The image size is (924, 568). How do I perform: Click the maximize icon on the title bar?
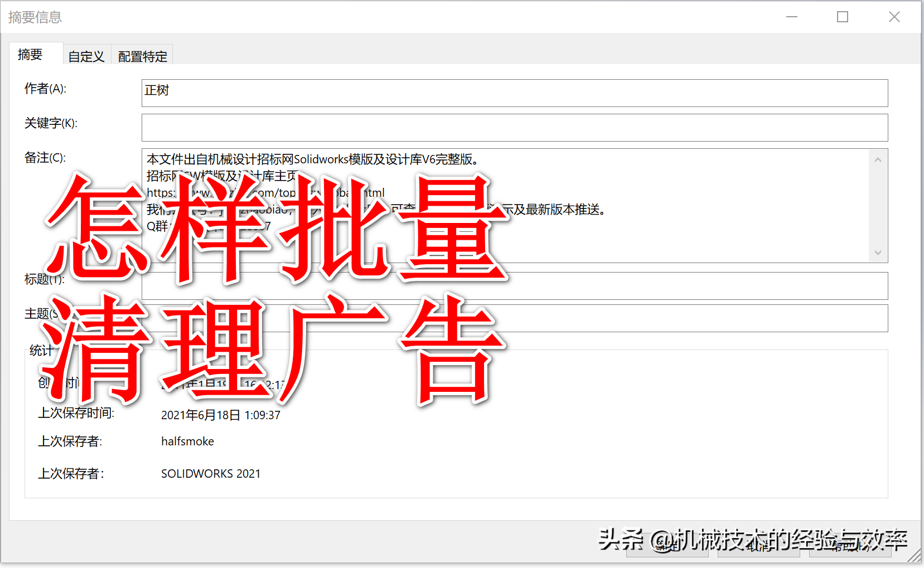point(843,17)
